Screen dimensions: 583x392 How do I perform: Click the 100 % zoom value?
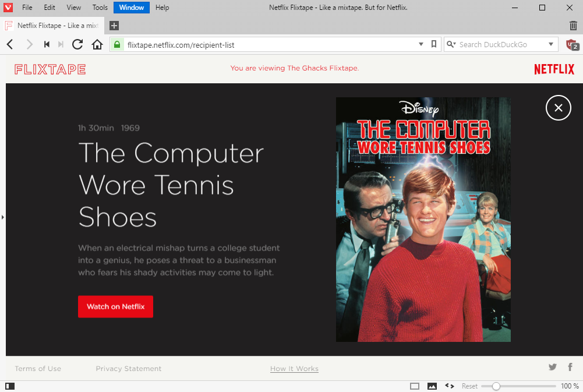click(x=570, y=386)
